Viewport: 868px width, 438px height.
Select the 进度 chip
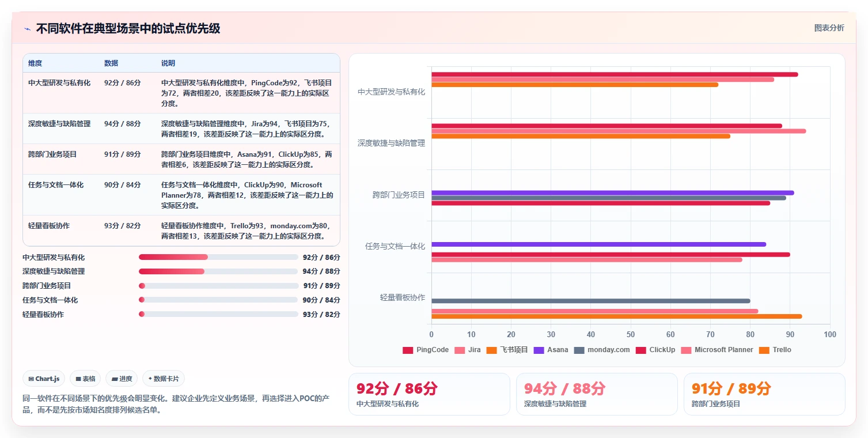point(122,379)
